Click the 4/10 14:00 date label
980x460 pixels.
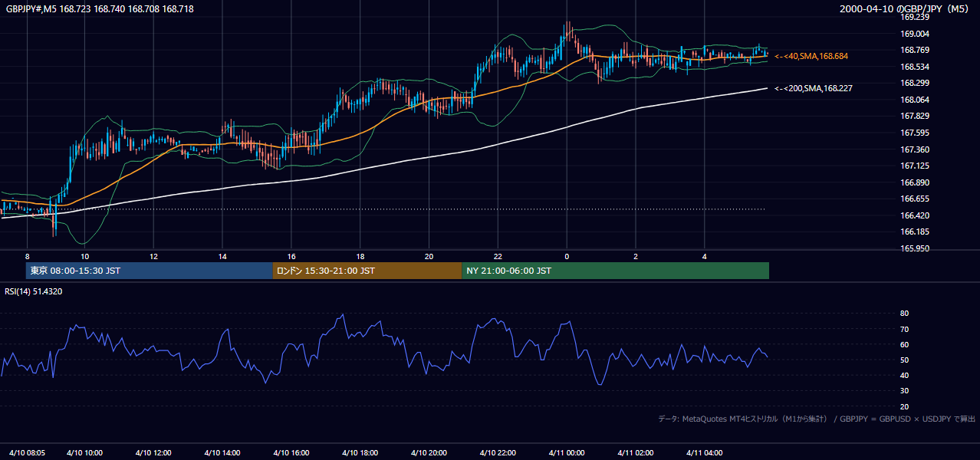tap(222, 452)
